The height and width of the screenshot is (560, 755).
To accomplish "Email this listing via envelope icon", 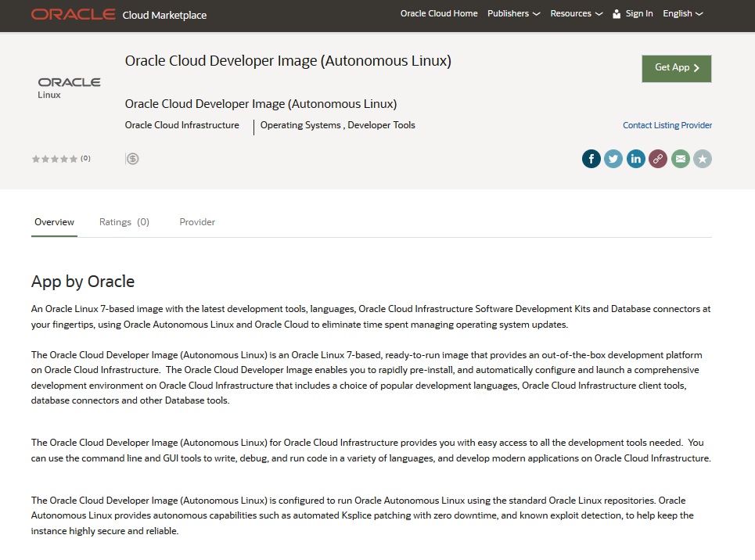I will click(x=680, y=158).
